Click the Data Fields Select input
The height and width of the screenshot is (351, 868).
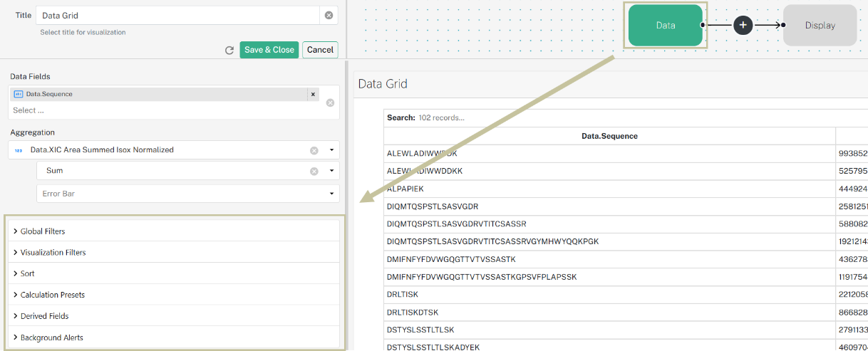pos(164,110)
